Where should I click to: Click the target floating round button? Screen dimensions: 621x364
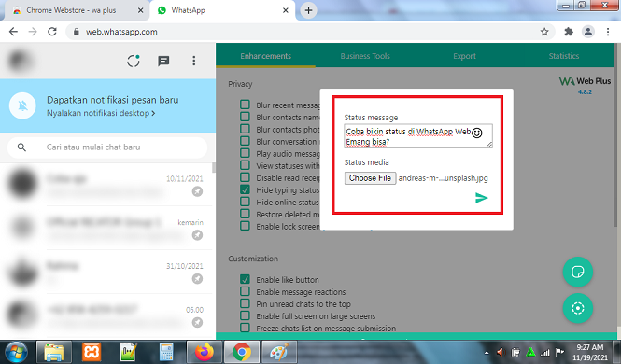click(x=577, y=308)
